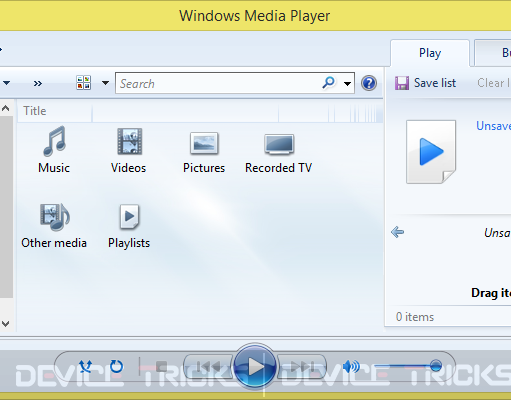Click the Help question mark icon
Image resolution: width=511 pixels, height=400 pixels.
click(369, 83)
